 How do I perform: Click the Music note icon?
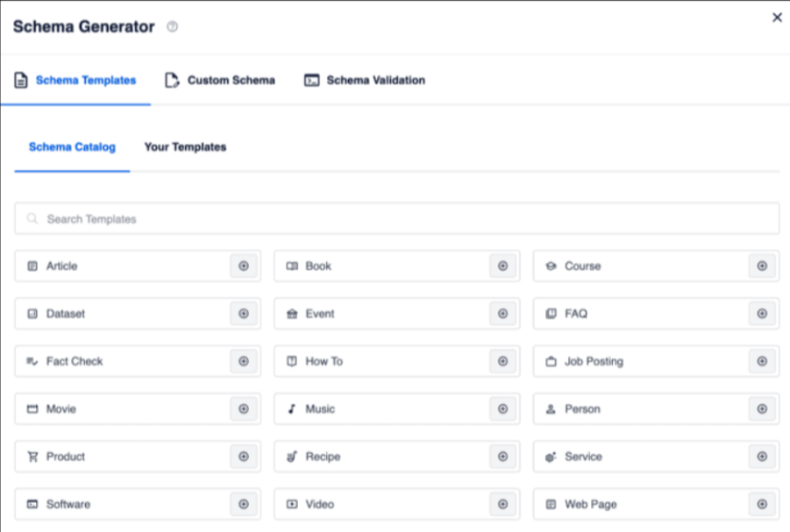point(292,409)
